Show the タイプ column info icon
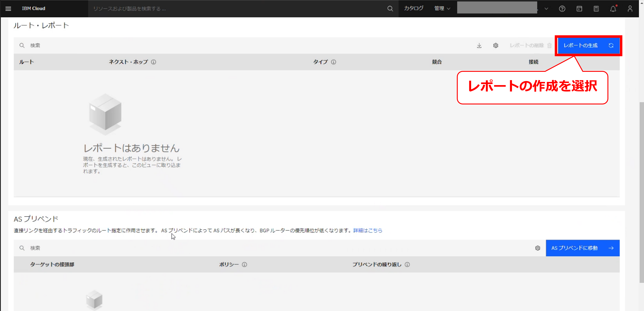 (334, 62)
